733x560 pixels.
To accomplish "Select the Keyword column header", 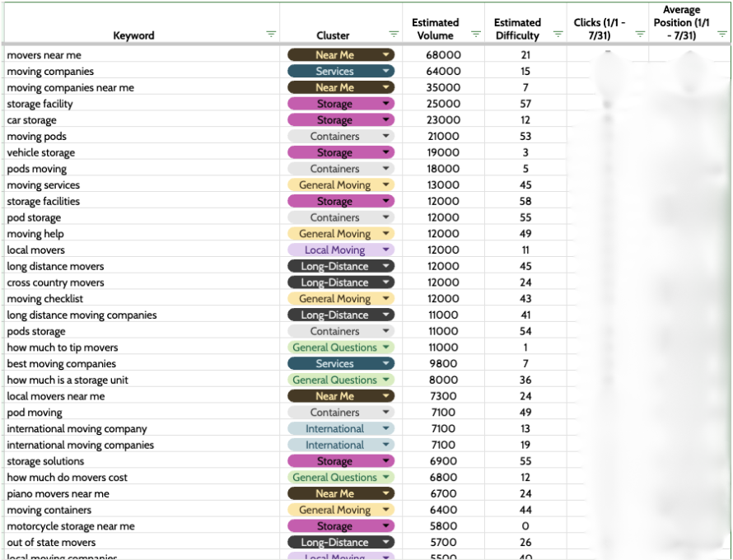I will 142,23.
